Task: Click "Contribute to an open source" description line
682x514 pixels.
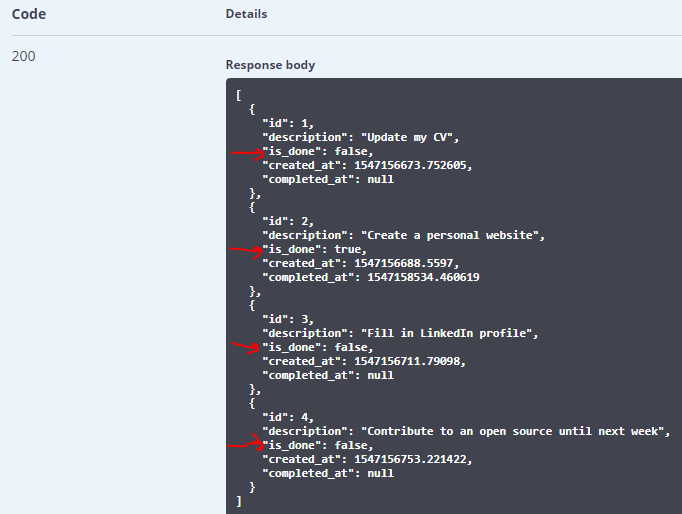Action: coord(466,431)
